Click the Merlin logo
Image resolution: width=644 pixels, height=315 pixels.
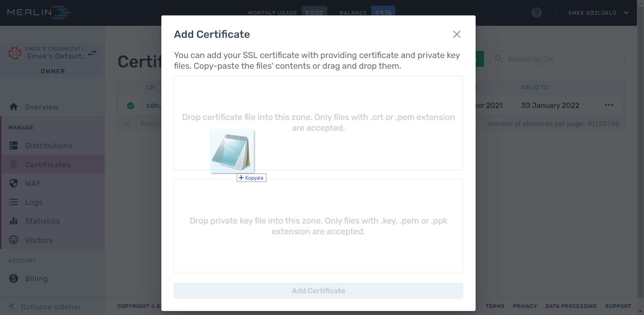pos(39,12)
